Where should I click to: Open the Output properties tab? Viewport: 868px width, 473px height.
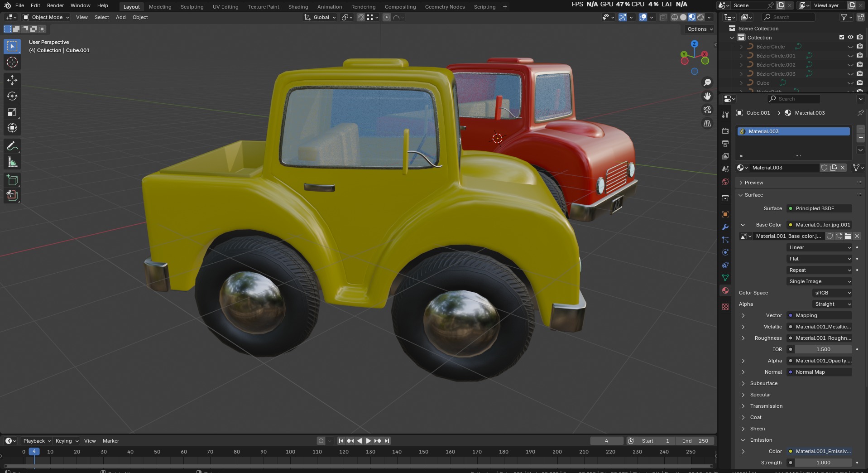pyautogui.click(x=725, y=143)
